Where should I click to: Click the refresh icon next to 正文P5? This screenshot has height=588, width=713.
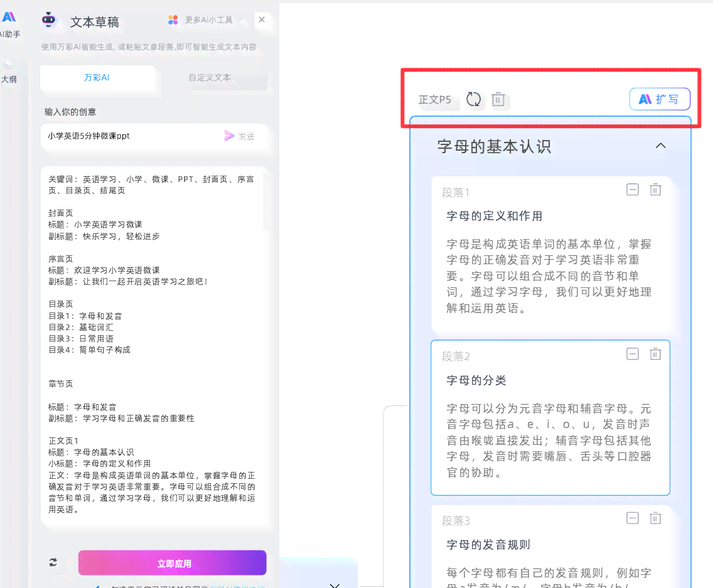click(473, 99)
